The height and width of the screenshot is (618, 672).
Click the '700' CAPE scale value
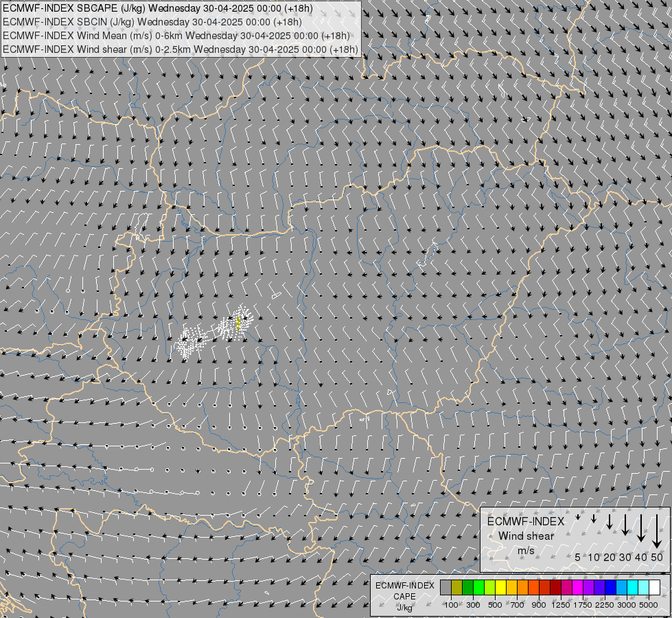click(518, 605)
